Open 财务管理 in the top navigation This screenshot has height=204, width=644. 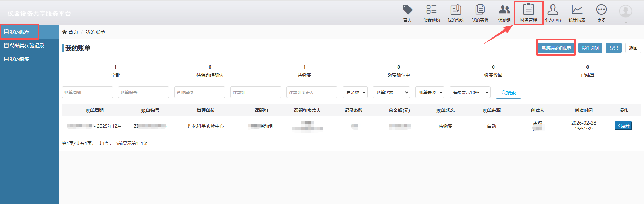tap(528, 10)
